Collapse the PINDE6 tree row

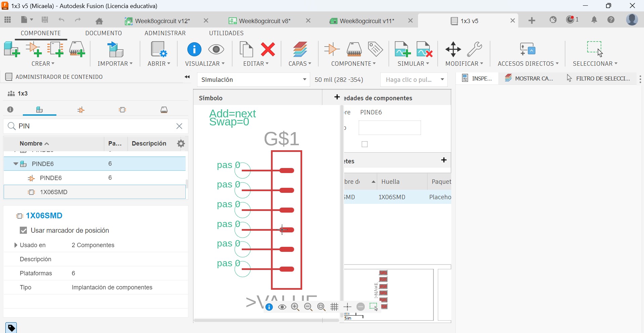pyautogui.click(x=15, y=164)
